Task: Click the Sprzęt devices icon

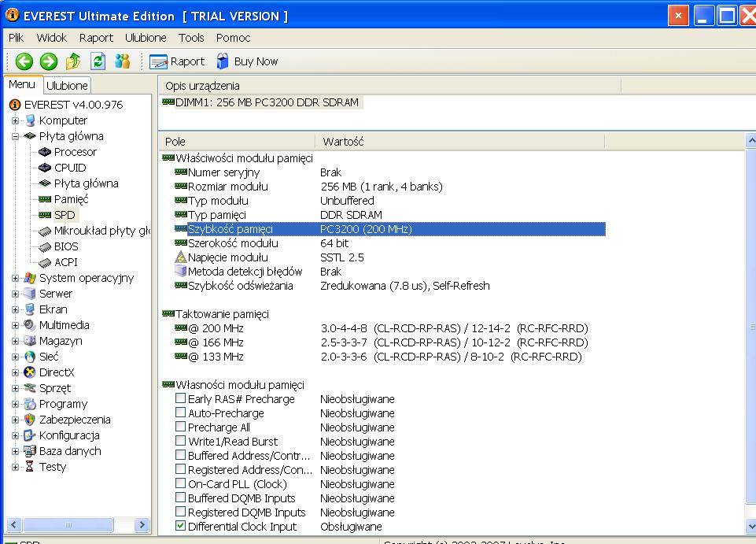Action: click(x=30, y=388)
